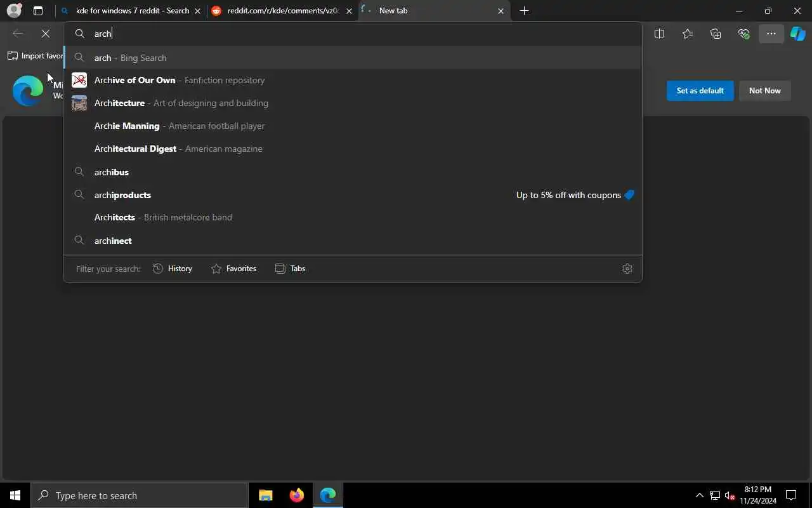The width and height of the screenshot is (812, 508).
Task: Click the Architecture suggestion thumbnail
Action: (79, 103)
